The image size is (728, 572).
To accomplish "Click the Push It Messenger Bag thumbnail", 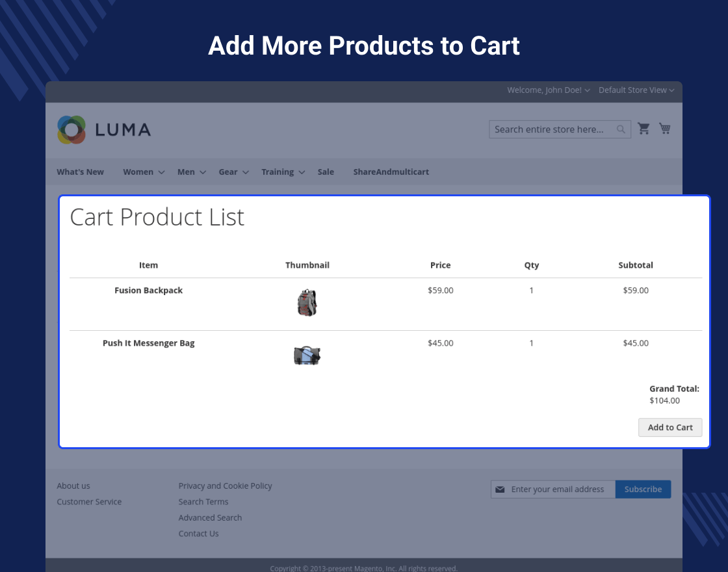I will pos(307,356).
